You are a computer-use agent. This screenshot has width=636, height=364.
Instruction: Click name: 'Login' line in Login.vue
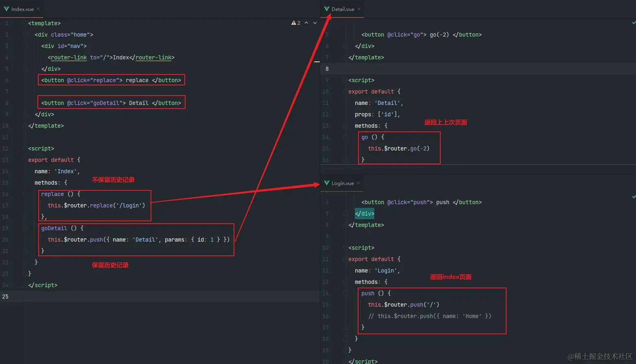[x=378, y=270]
